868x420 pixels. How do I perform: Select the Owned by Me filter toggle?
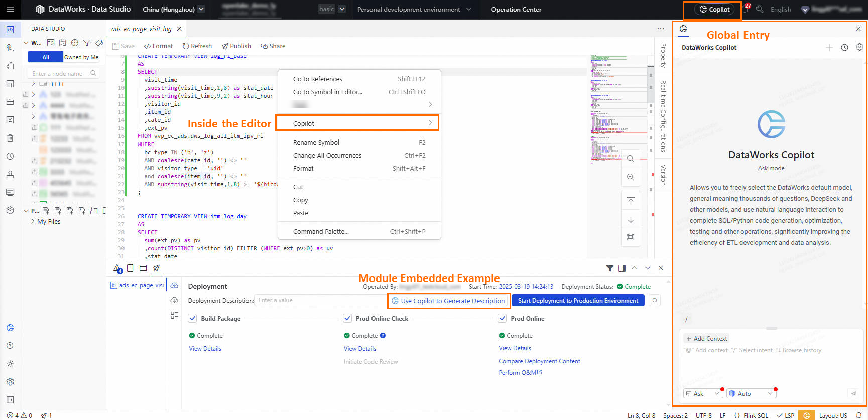[x=81, y=57]
